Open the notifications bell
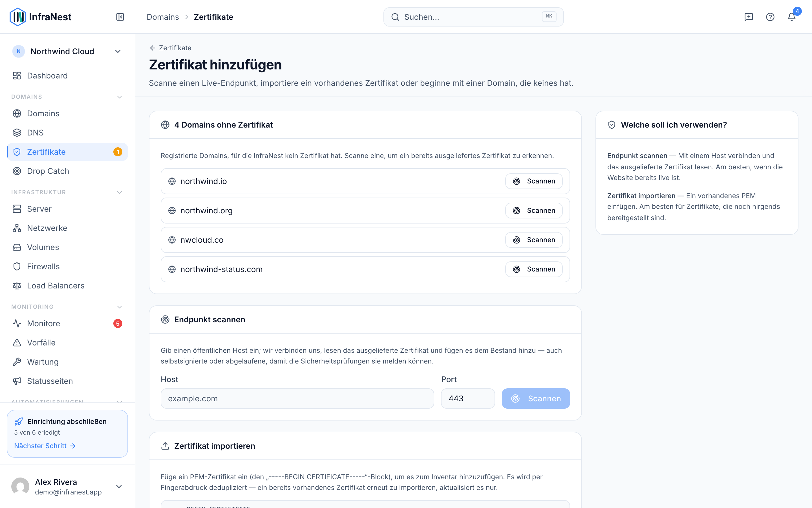 (x=791, y=17)
